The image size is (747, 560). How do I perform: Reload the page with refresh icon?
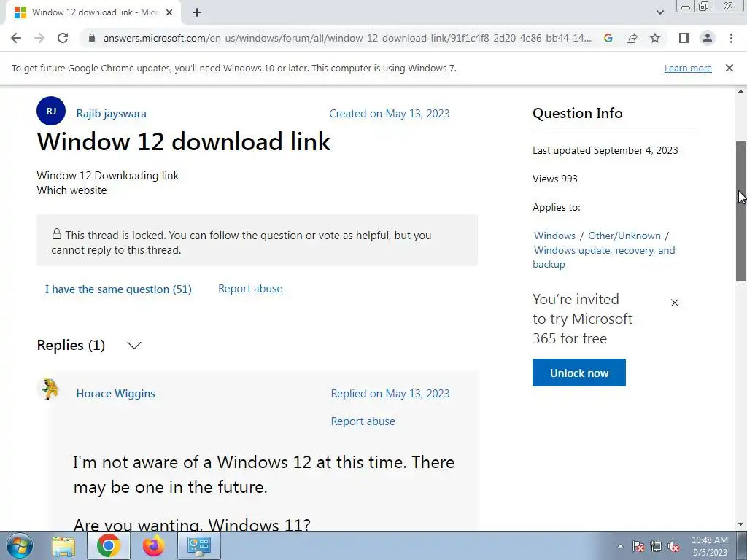(63, 38)
